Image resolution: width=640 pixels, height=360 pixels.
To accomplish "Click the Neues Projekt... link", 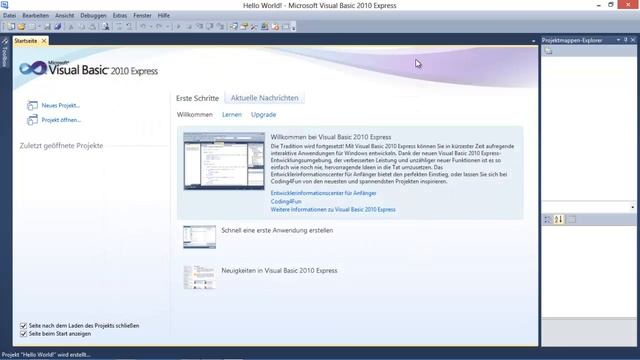I will click(x=60, y=105).
